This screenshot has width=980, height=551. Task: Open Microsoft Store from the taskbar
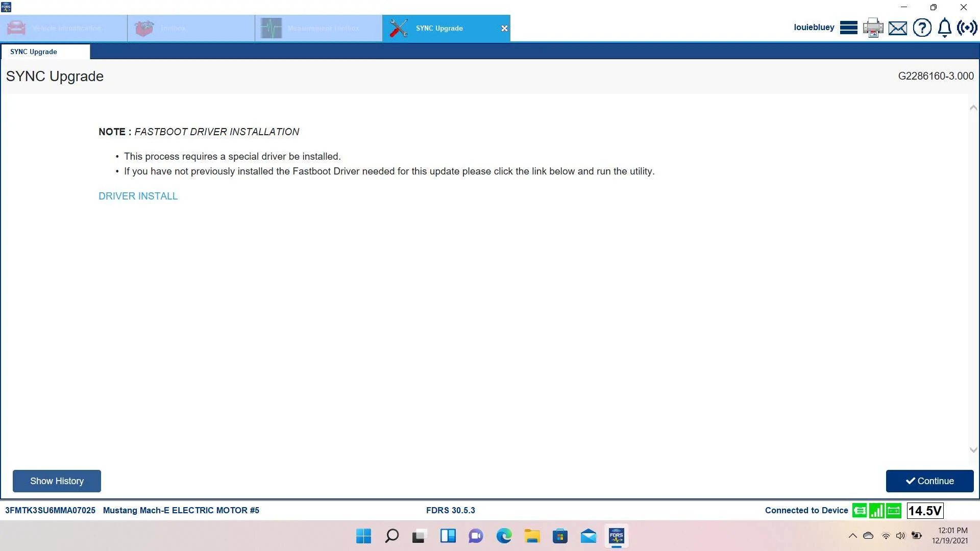(x=560, y=536)
